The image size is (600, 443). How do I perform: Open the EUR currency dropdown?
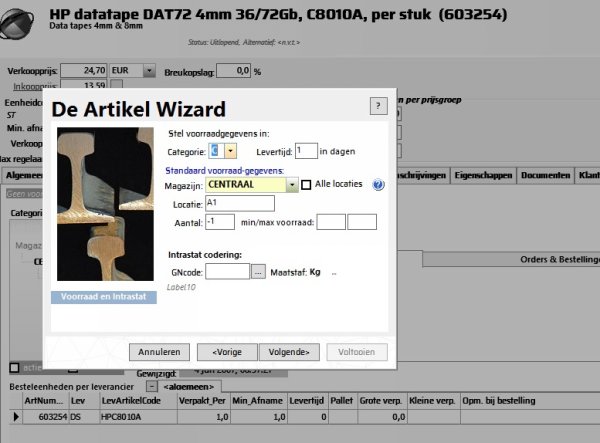point(149,70)
